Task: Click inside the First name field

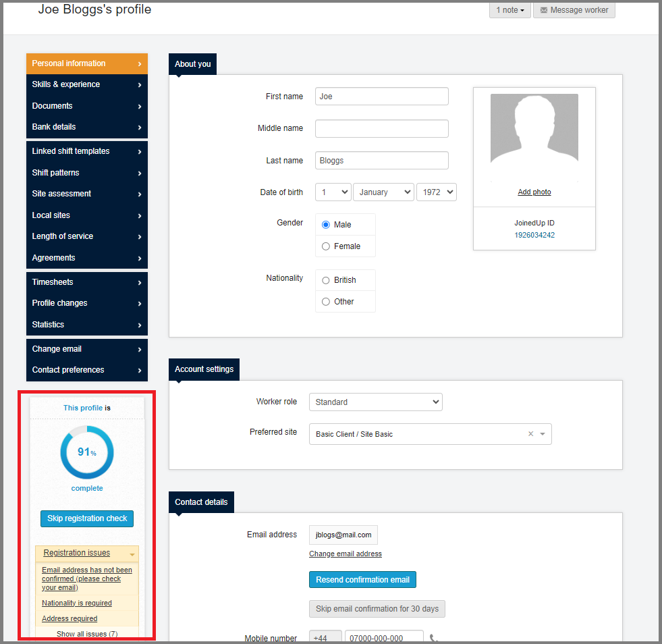Action: pos(381,96)
